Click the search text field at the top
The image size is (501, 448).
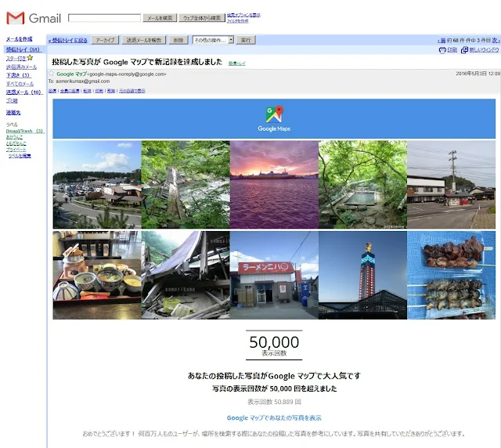coord(104,18)
